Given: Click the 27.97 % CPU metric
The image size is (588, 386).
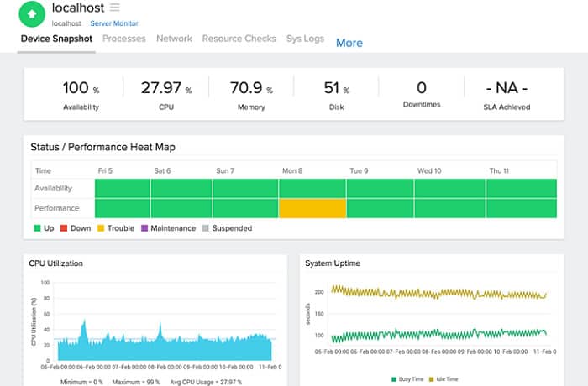Looking at the screenshot, I should coord(166,95).
